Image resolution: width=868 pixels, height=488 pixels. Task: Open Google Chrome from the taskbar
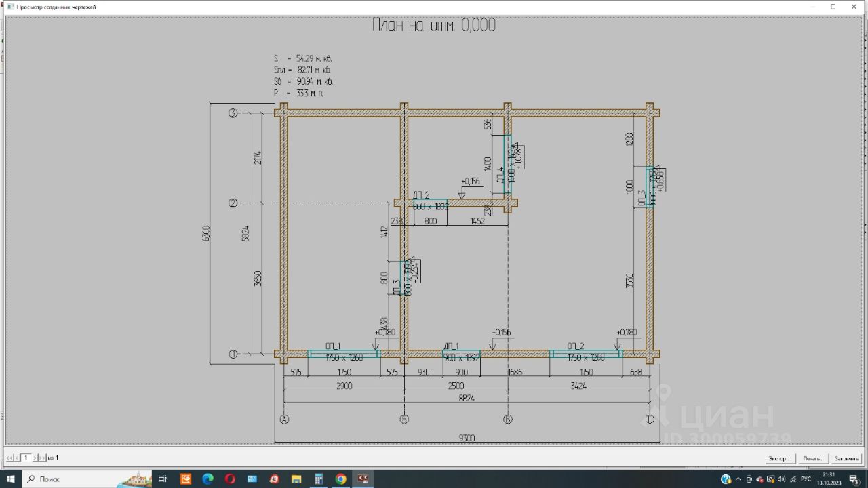coord(341,479)
